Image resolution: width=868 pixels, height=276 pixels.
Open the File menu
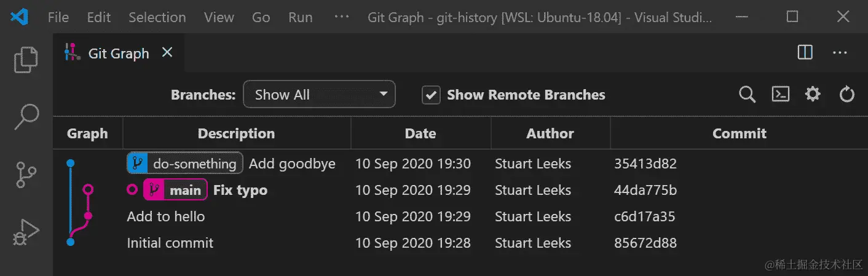58,17
